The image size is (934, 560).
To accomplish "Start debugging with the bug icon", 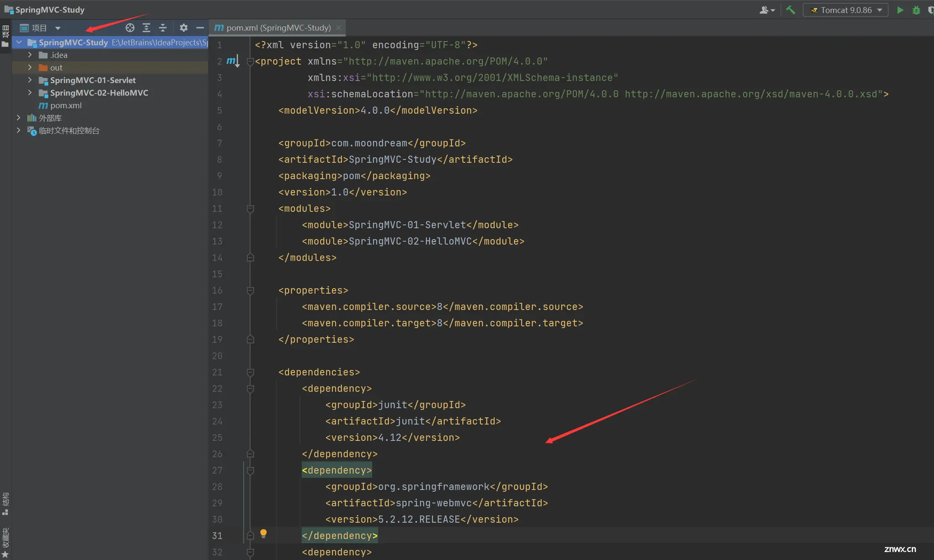I will pyautogui.click(x=916, y=10).
